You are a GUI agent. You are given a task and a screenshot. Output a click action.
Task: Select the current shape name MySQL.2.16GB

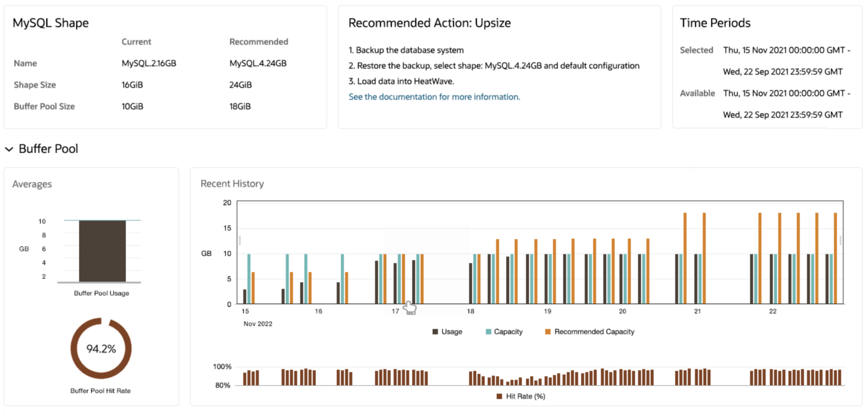coord(149,64)
